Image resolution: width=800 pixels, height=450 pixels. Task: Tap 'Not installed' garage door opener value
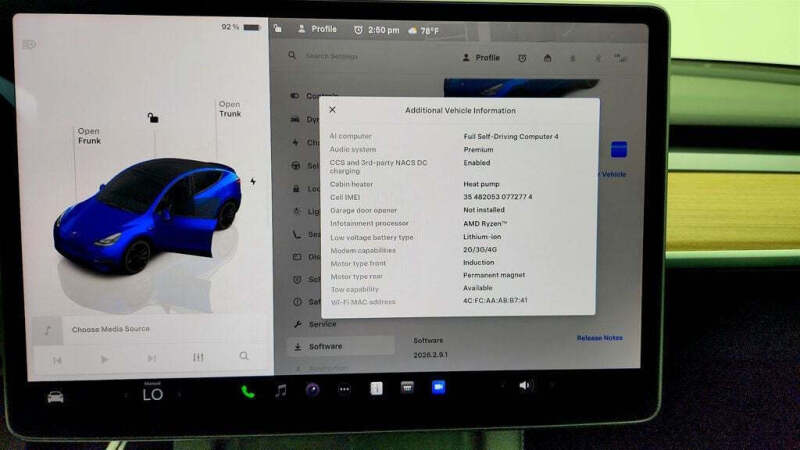[484, 210]
